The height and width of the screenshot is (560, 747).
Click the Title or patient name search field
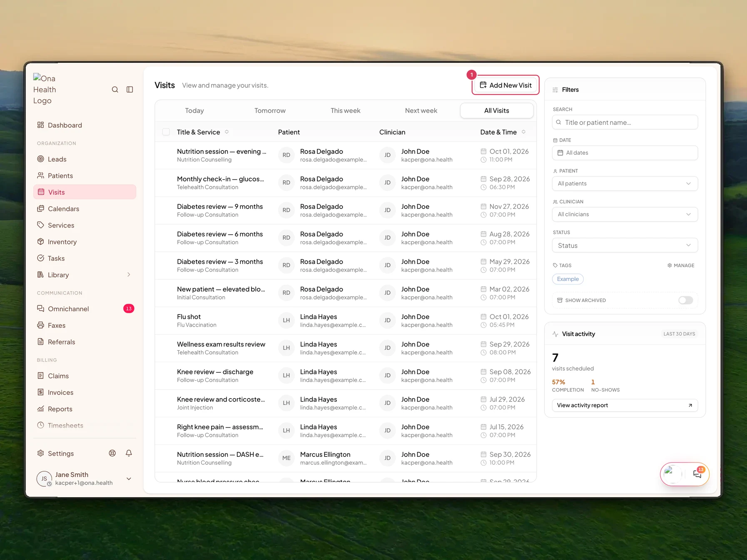[x=625, y=122]
